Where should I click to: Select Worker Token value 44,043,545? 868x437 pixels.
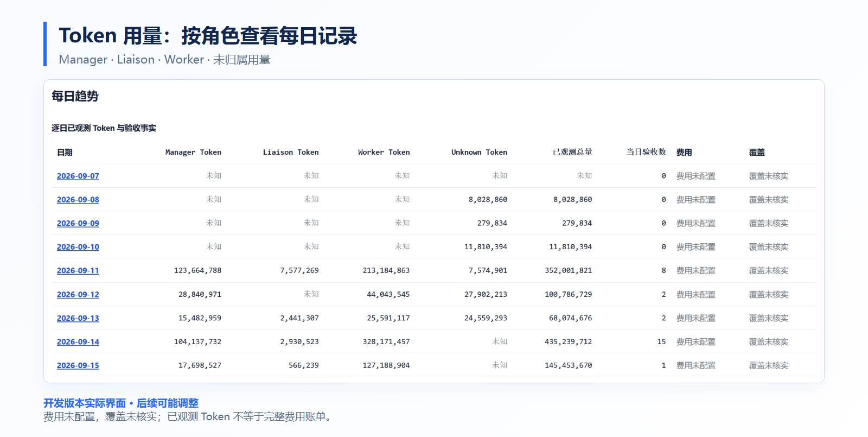(388, 294)
